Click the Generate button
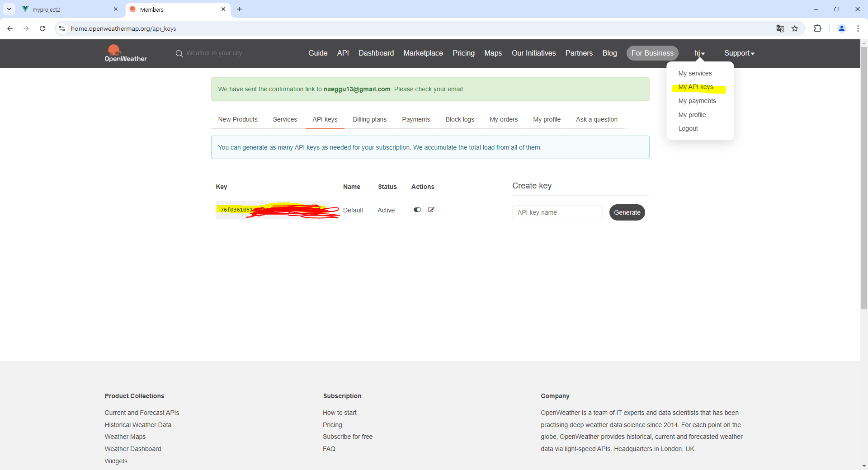 (x=627, y=212)
